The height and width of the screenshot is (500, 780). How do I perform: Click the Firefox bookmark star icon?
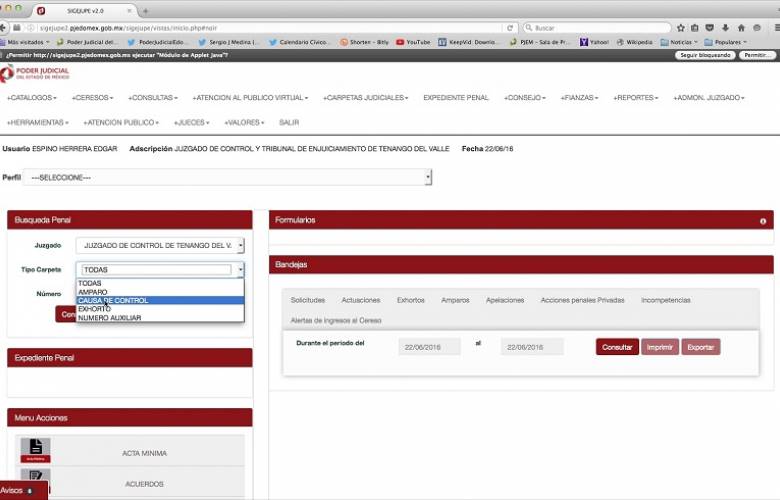tap(681, 28)
